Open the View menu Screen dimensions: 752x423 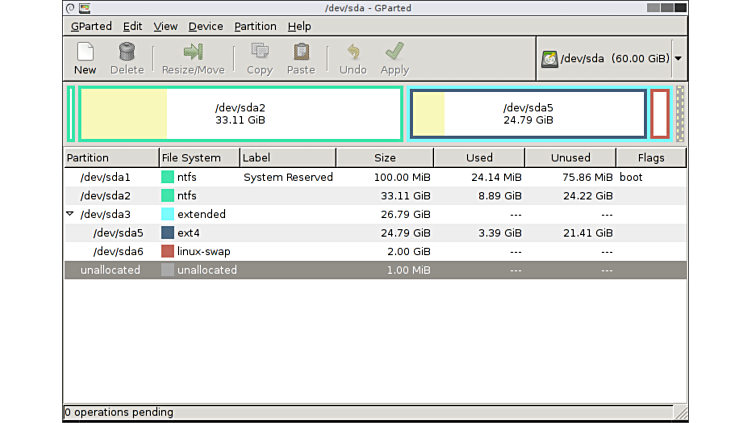point(165,26)
